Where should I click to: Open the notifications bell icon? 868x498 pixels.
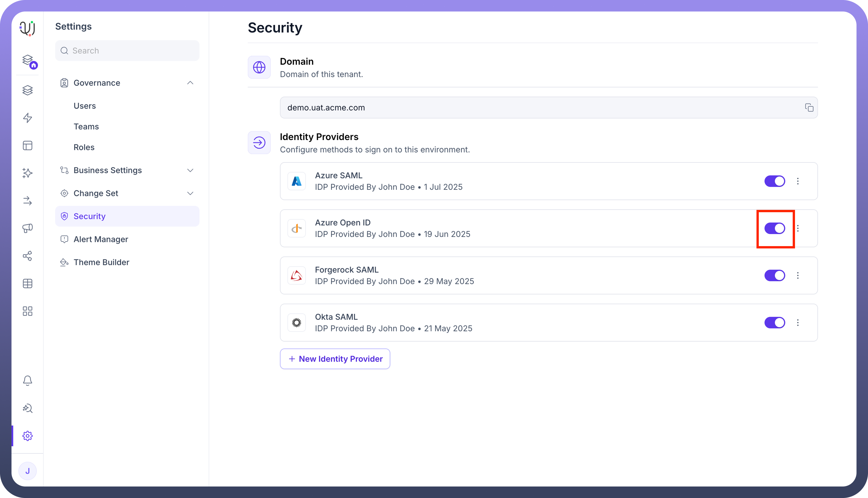pos(27,381)
